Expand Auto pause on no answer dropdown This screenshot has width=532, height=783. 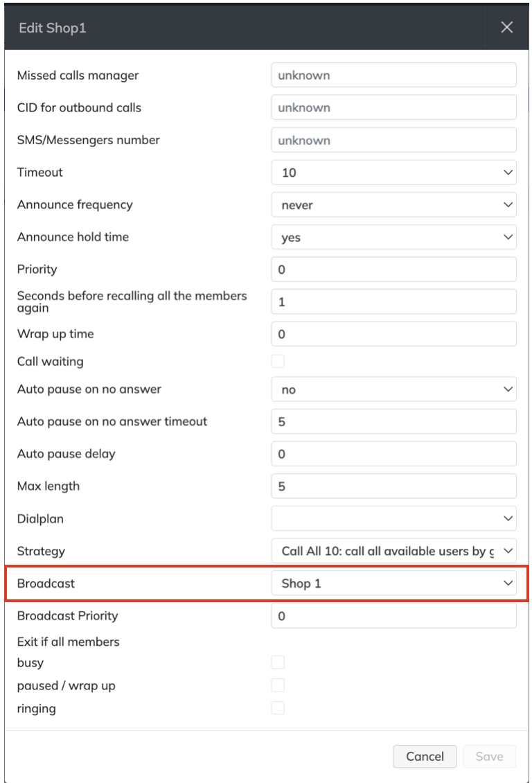click(x=393, y=389)
